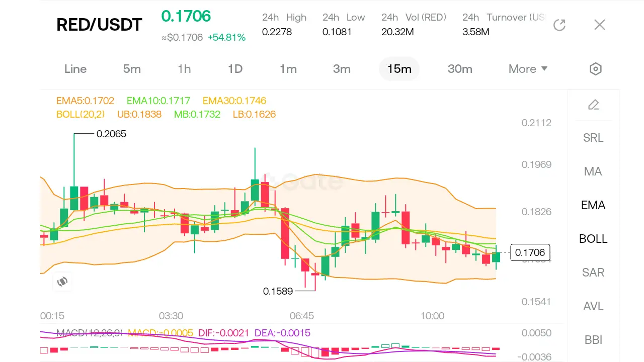Select the 5m timeframe
Screen dimensions: 644x362
132,69
